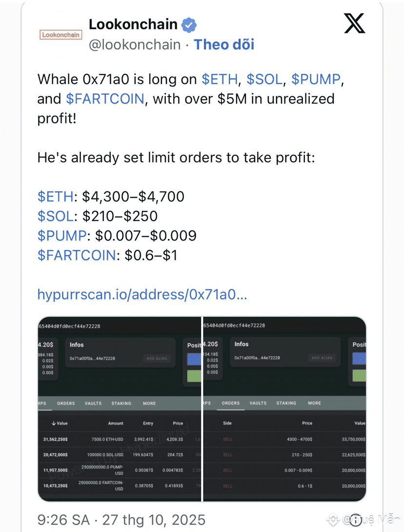
Task: Click the blue verified badge
Action: pyautogui.click(x=189, y=25)
